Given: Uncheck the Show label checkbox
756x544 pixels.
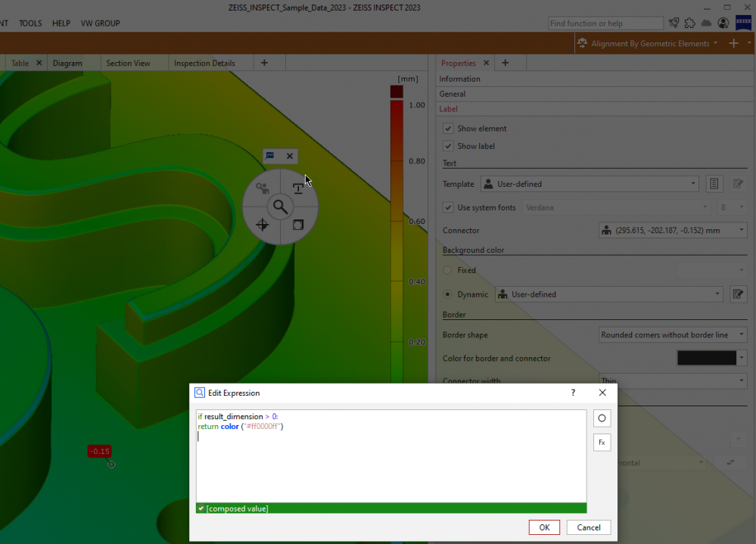Looking at the screenshot, I should [449, 146].
